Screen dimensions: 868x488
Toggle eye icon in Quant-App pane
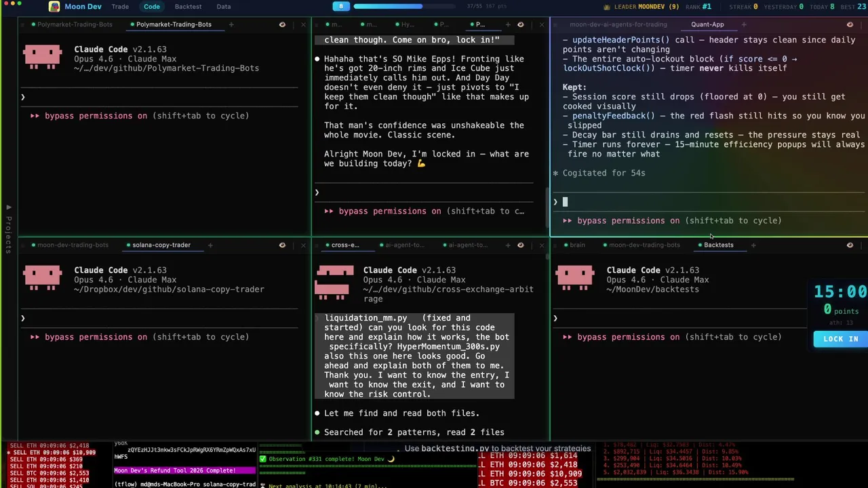[850, 24]
